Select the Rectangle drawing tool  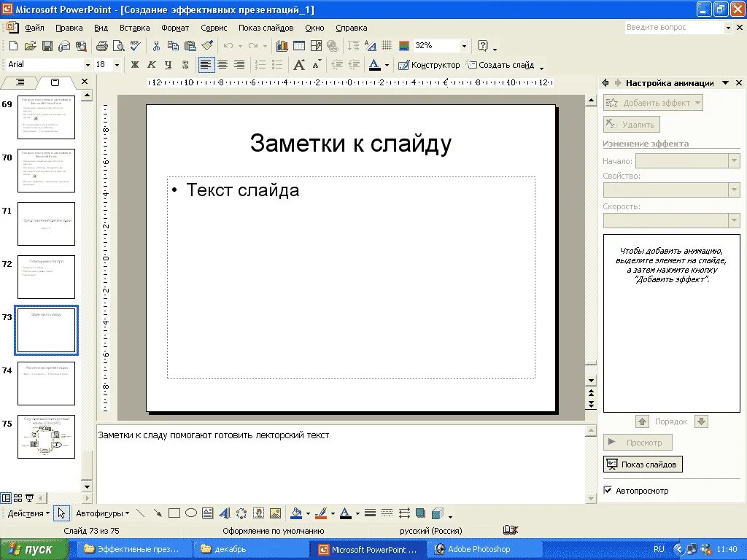(x=174, y=513)
